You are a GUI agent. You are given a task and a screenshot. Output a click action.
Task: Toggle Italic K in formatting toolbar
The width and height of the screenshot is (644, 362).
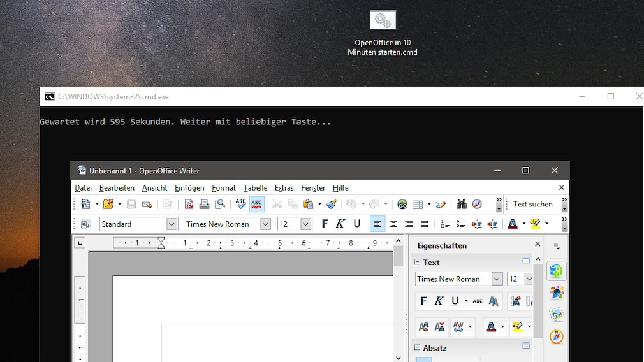[x=340, y=224]
